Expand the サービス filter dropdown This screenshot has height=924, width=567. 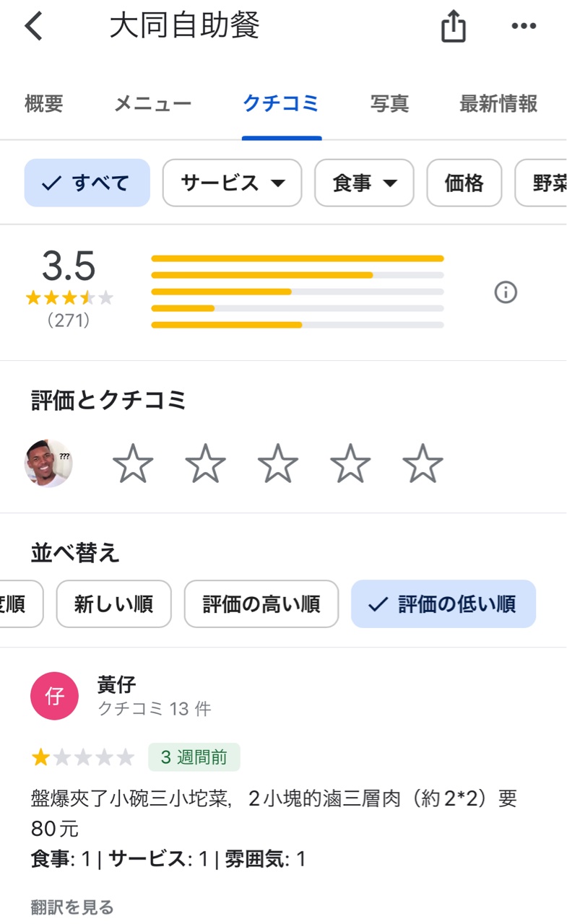click(x=232, y=183)
